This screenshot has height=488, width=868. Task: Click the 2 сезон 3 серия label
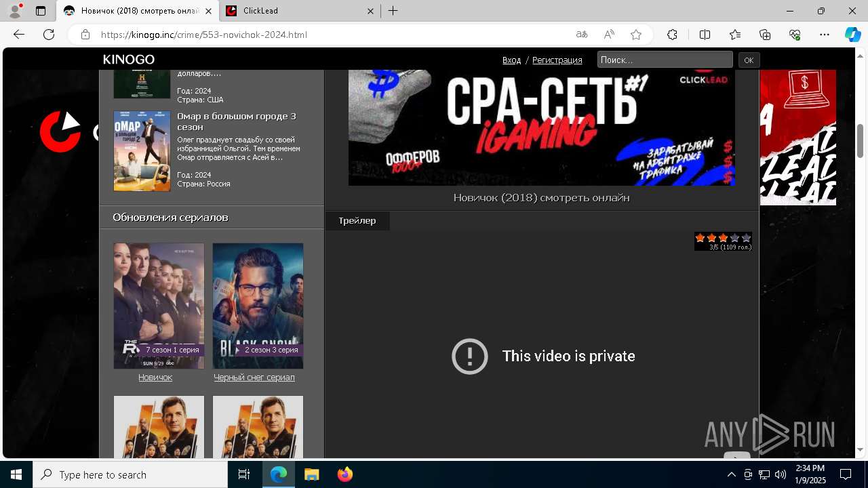tap(270, 350)
